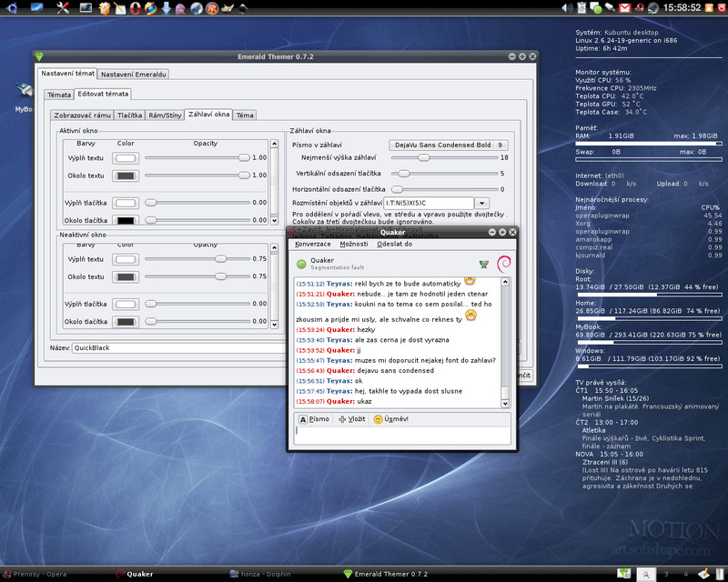Screen dimensions: 728x582
Task: Click DejaVu Sans Condensed Bold font button
Action: tap(449, 145)
